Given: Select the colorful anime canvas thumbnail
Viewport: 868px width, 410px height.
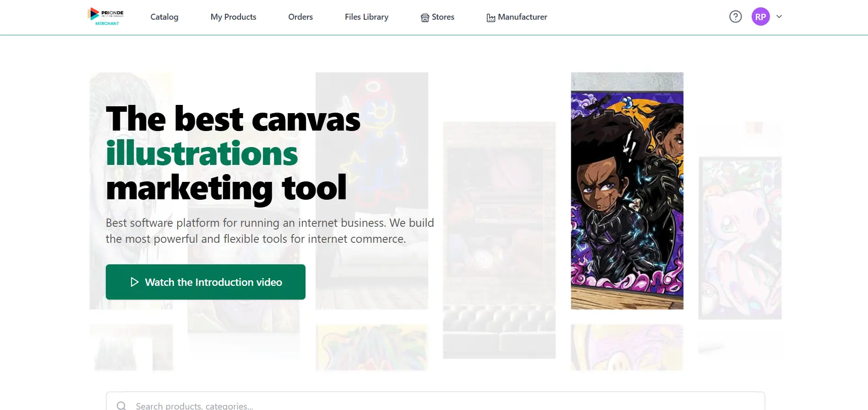Looking at the screenshot, I should pos(627,191).
